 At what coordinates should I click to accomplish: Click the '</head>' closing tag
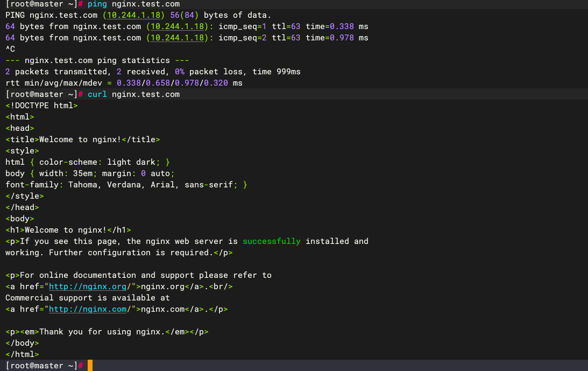(22, 207)
